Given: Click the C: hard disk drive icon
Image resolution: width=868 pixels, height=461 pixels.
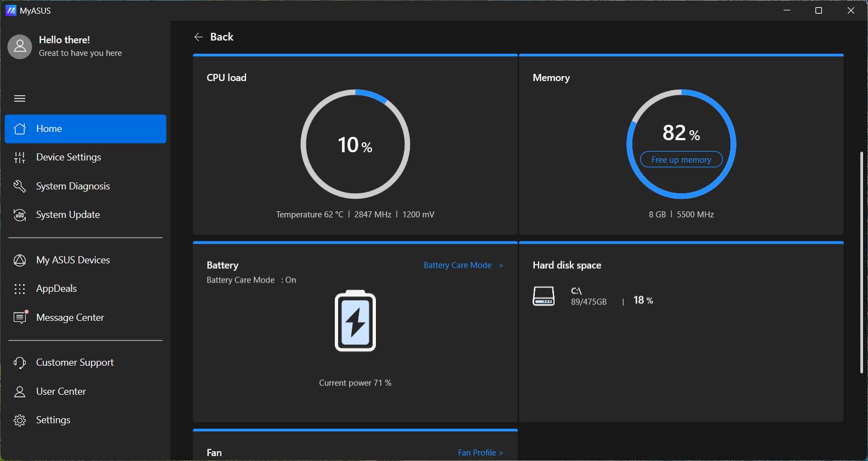Looking at the screenshot, I should (x=544, y=296).
